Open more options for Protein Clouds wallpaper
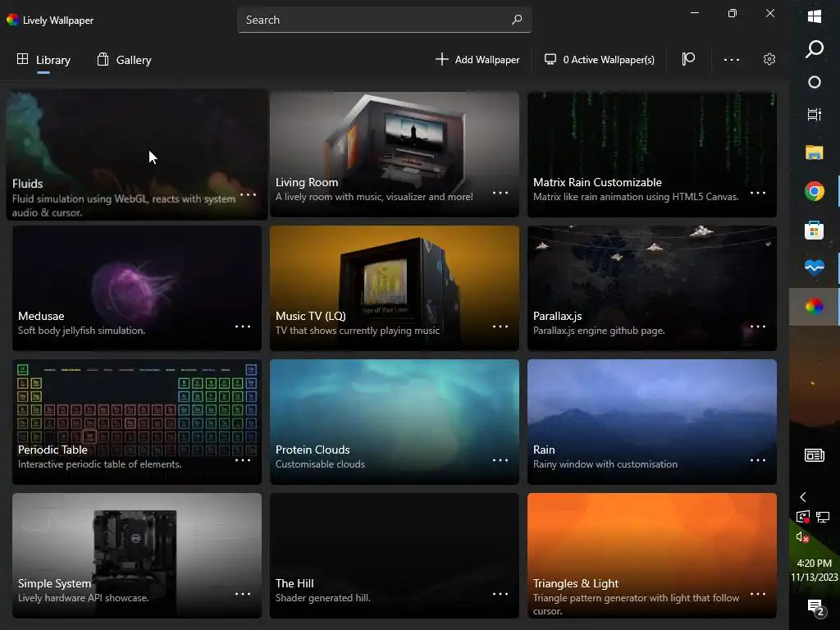Image resolution: width=840 pixels, height=630 pixels. 500,460
